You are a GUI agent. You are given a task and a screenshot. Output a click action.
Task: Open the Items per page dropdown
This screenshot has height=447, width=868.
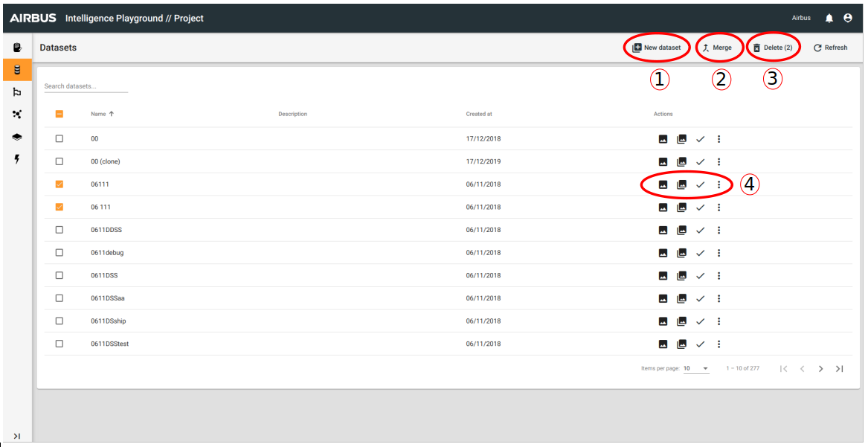coord(696,368)
